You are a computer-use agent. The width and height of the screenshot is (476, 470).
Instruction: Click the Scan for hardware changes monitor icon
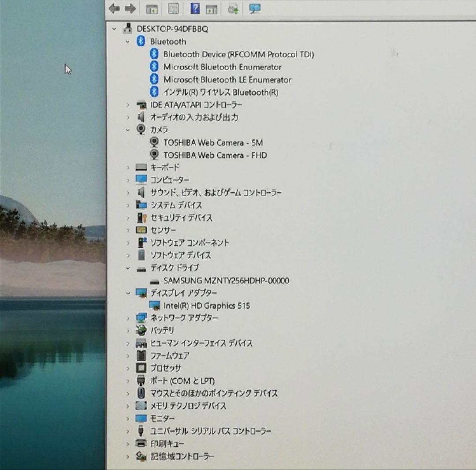coord(254,8)
